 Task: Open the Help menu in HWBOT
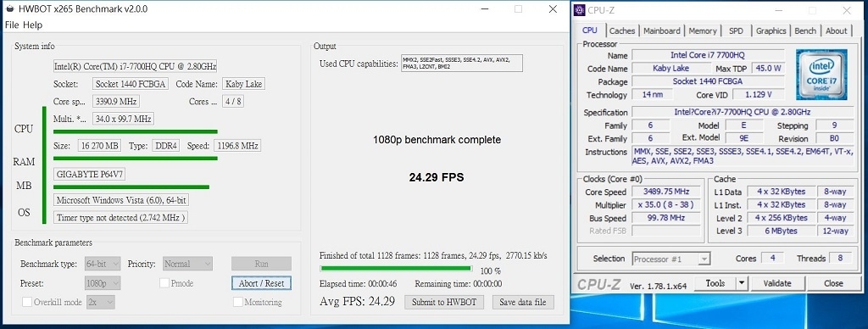point(33,25)
